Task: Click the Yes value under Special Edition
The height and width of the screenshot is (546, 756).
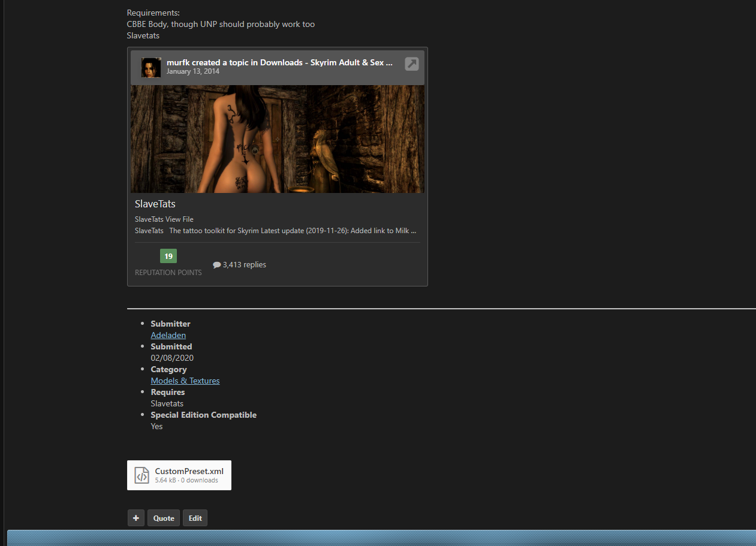Action: point(157,426)
